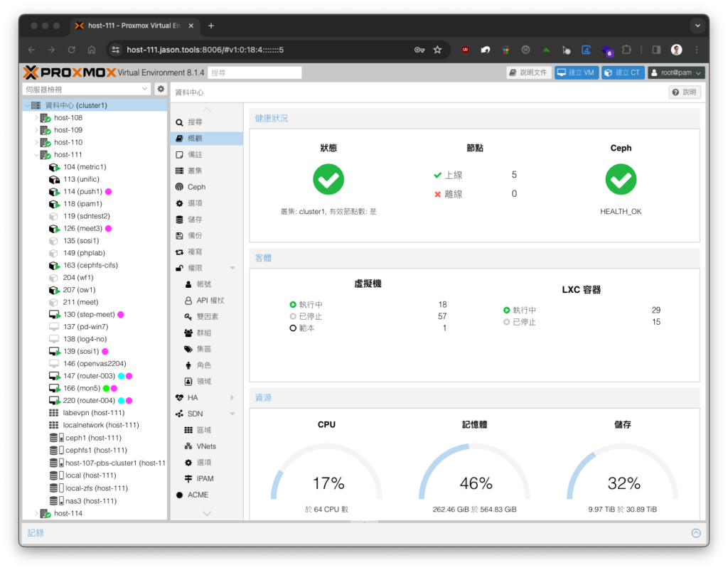Expand the host-108 node

36,118
